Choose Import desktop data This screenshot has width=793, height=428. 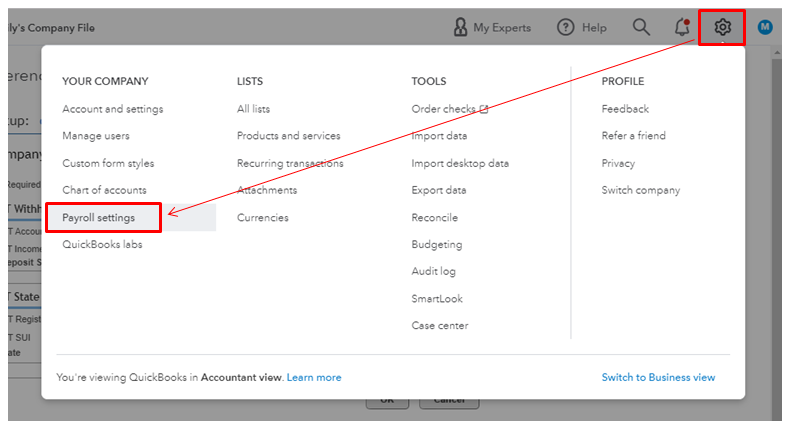(x=460, y=163)
